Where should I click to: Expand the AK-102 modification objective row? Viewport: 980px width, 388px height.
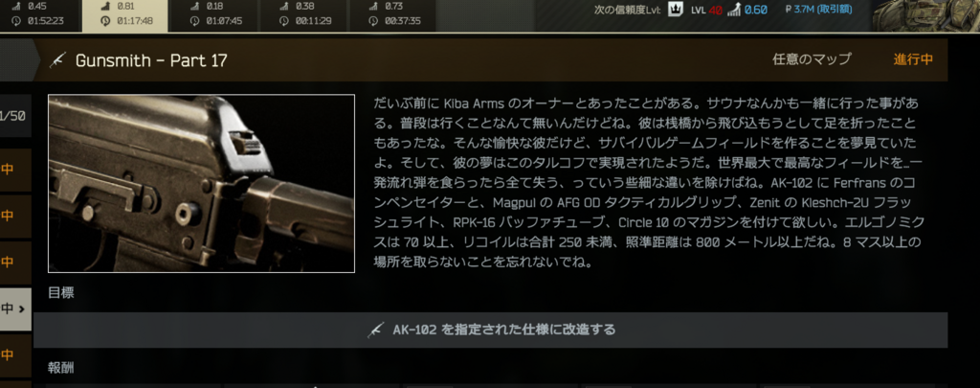(x=490, y=330)
